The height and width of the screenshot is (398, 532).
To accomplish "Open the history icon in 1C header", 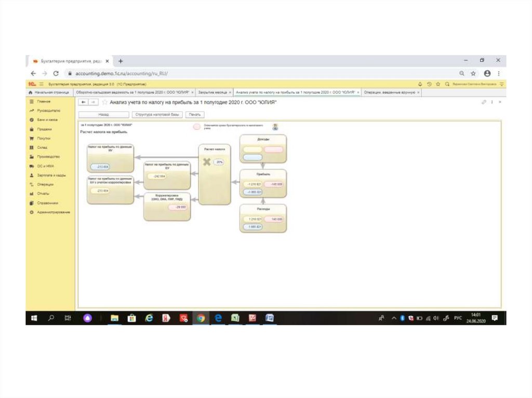I will pyautogui.click(x=429, y=84).
